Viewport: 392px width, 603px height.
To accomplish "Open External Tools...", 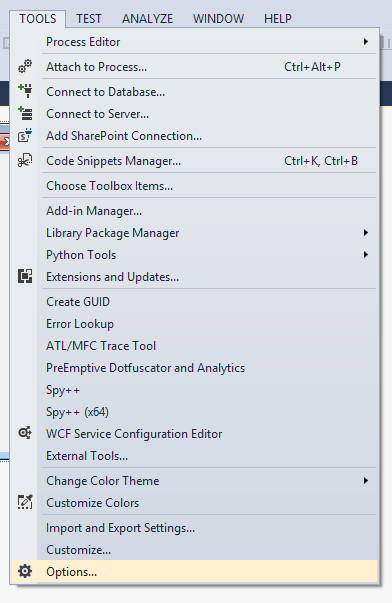I will [194, 455].
